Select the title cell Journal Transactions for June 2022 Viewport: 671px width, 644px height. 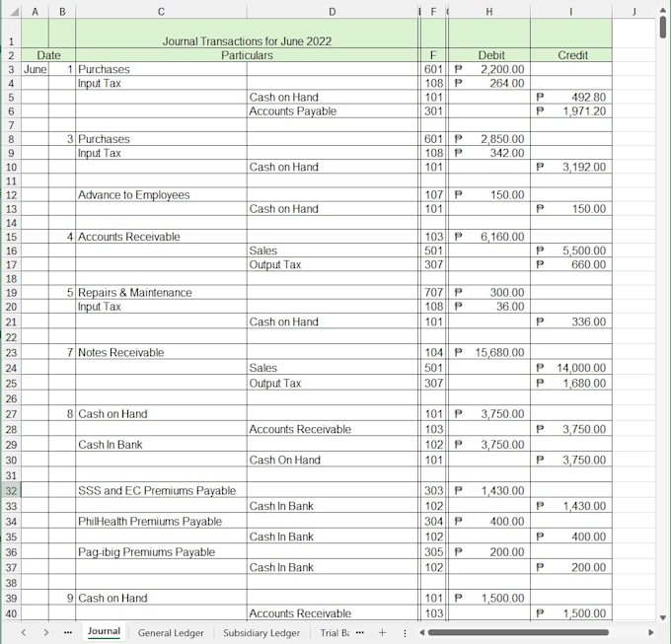click(247, 34)
